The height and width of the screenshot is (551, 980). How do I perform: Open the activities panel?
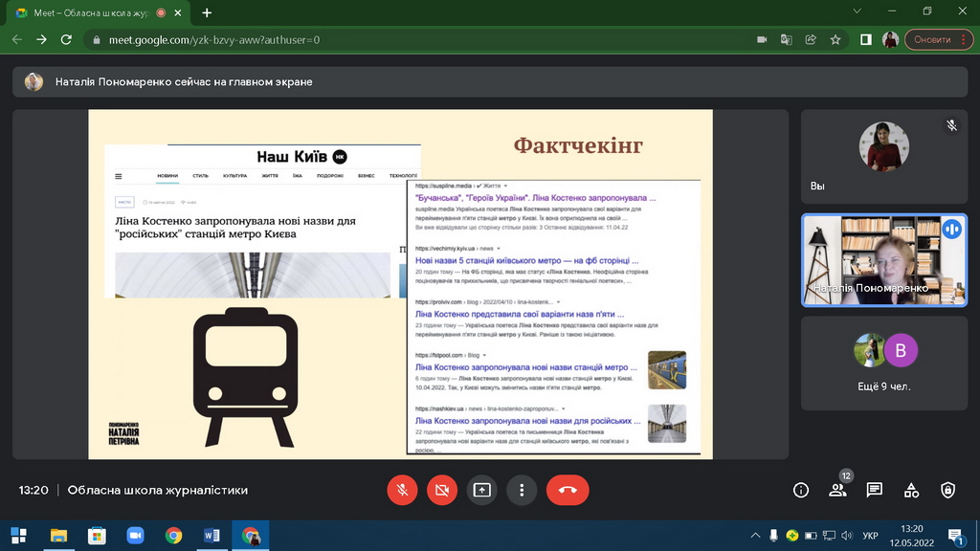[x=911, y=491]
